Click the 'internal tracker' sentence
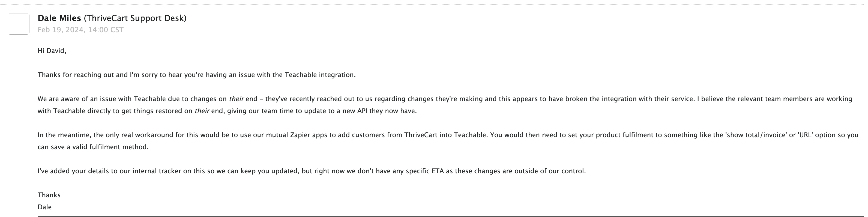 click(x=312, y=171)
